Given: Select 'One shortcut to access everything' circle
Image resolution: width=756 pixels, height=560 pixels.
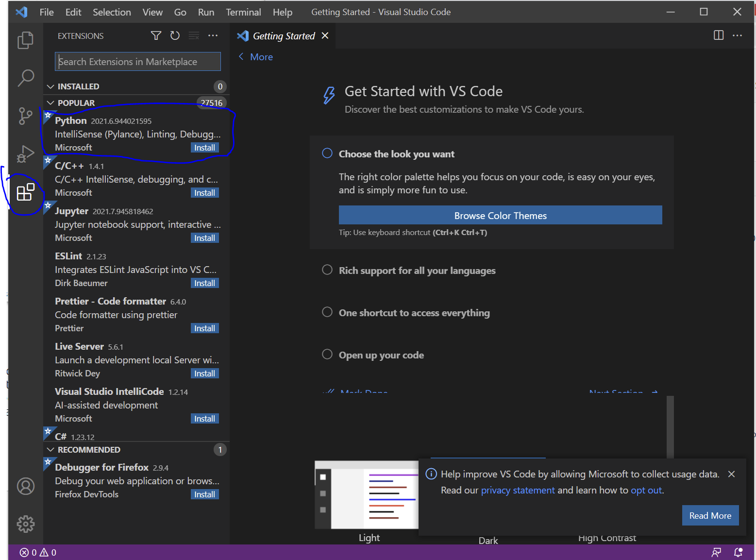Looking at the screenshot, I should tap(327, 312).
